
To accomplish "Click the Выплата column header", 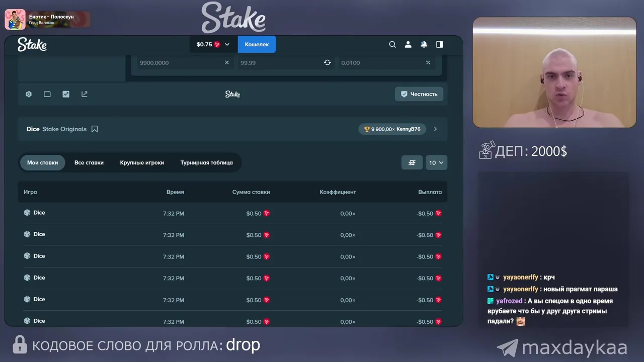I will [430, 192].
